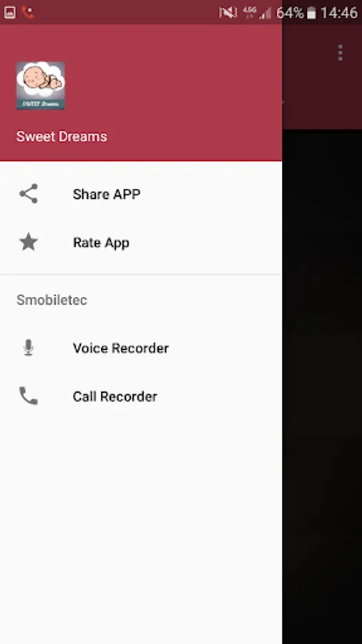This screenshot has width=362, height=644.
Task: Tap the star icon for rating
Action: point(29,243)
